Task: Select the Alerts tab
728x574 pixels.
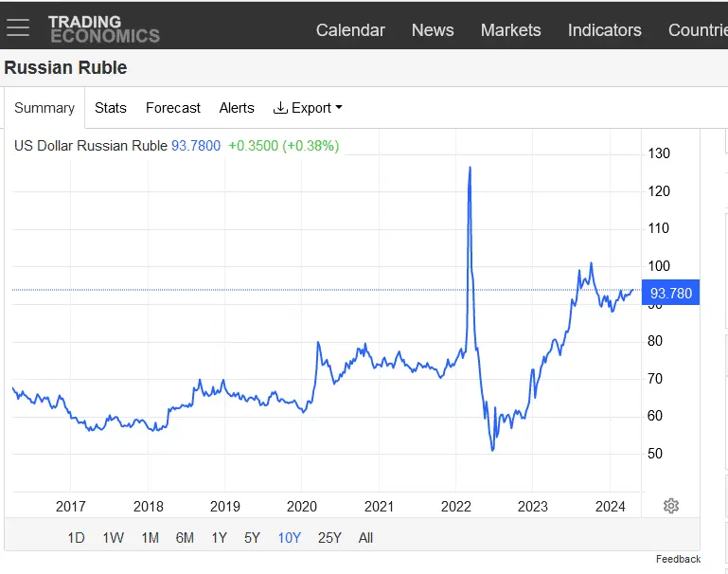Action: [237, 108]
